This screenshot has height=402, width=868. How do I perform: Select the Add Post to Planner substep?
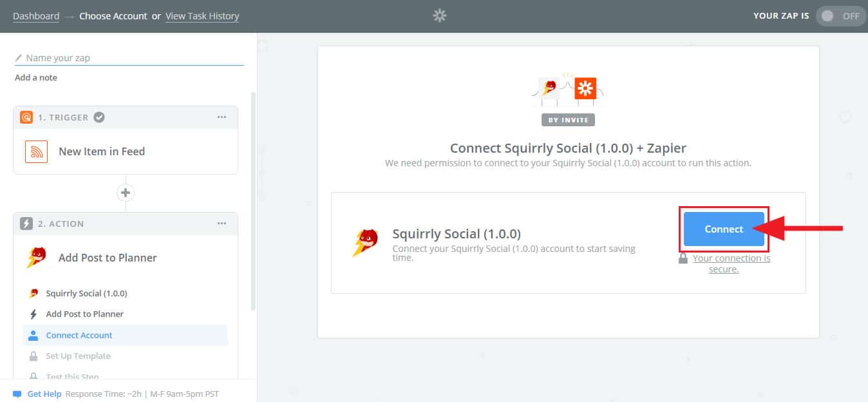pyautogui.click(x=84, y=314)
